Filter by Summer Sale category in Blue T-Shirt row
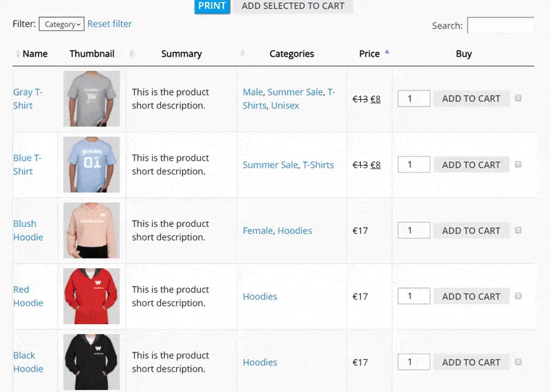This screenshot has width=550, height=392. coord(270,165)
